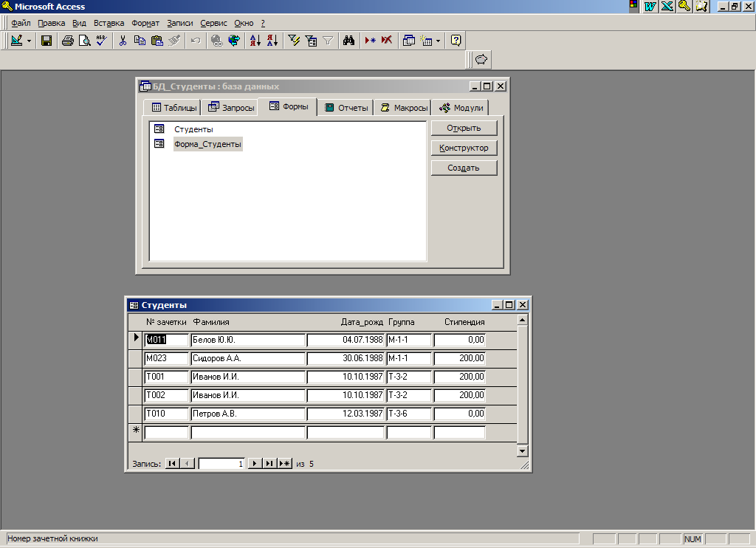Open the Сервис menu
The width and height of the screenshot is (756, 548).
coord(213,23)
